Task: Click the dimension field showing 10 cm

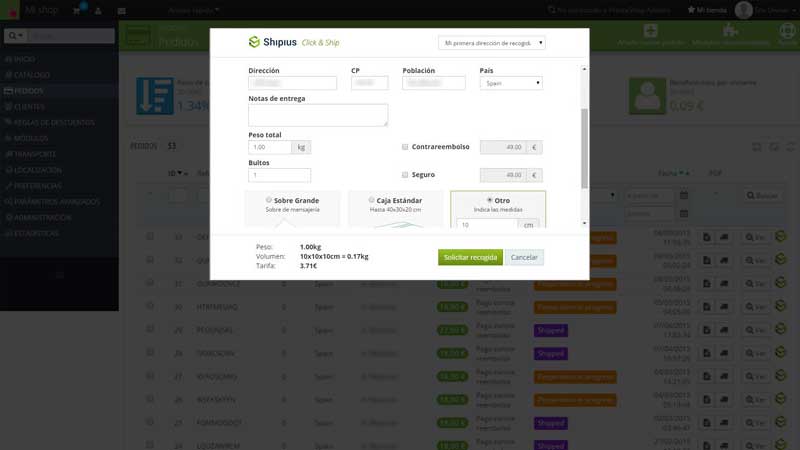Action: pyautogui.click(x=487, y=224)
